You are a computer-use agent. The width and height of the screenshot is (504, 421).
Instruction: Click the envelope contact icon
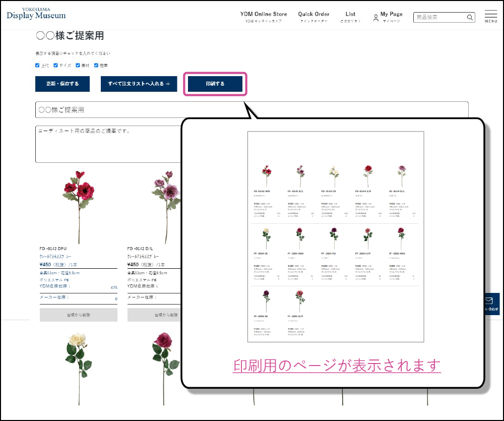point(488,301)
